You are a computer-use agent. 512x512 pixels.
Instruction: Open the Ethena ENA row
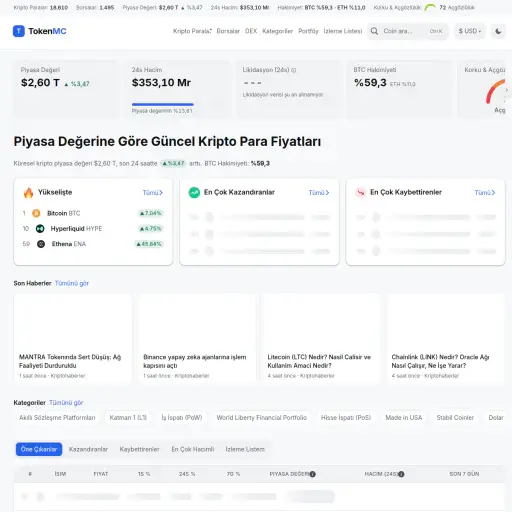point(93,244)
